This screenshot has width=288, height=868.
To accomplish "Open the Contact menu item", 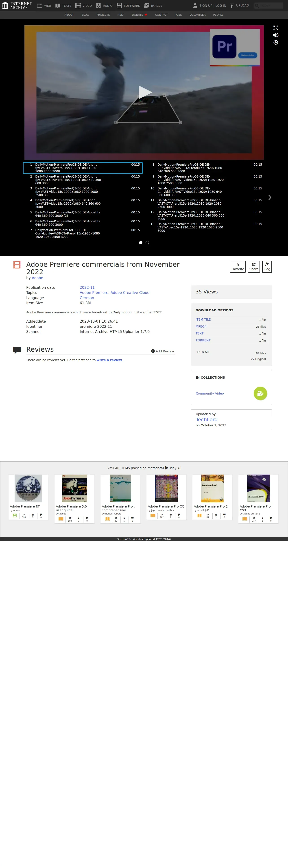I will [x=161, y=15].
